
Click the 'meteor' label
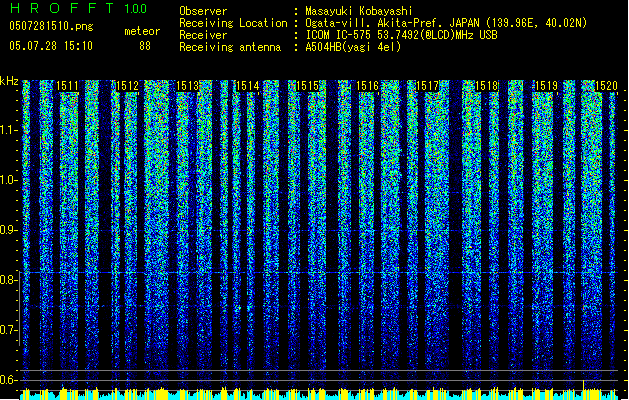tap(142, 31)
